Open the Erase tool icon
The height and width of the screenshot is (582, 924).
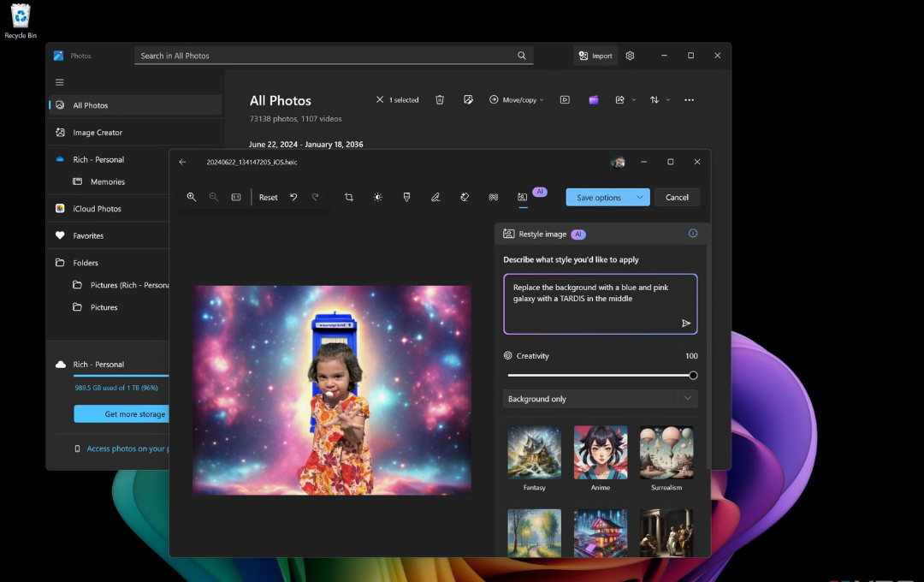coord(465,197)
